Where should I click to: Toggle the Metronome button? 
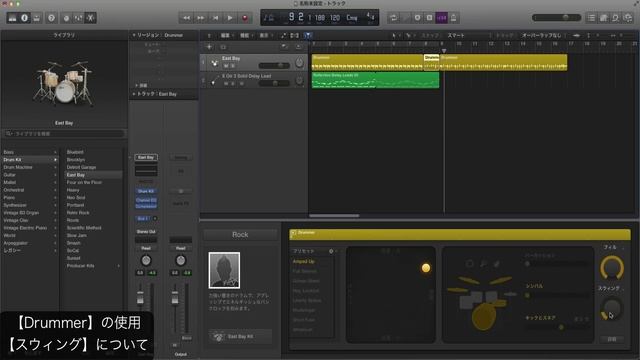tap(453, 18)
